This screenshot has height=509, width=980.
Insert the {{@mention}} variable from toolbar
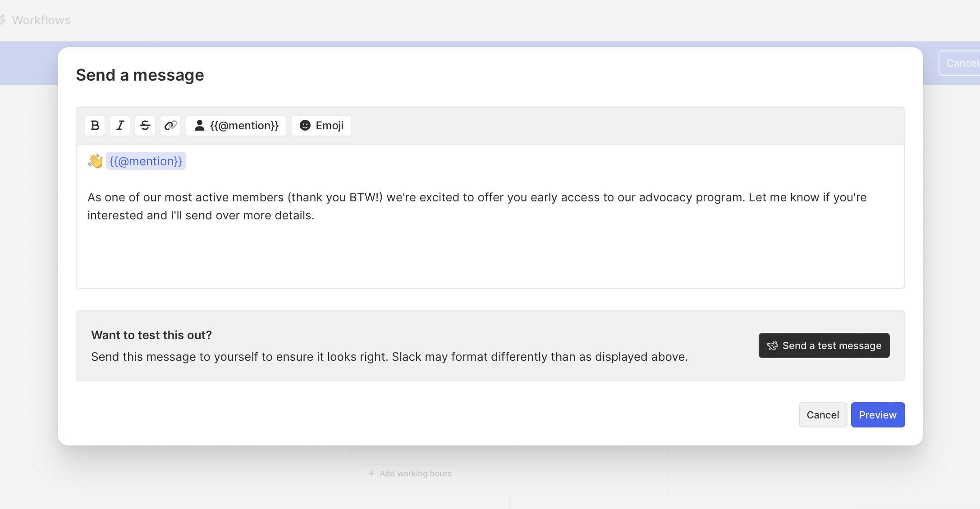point(236,126)
